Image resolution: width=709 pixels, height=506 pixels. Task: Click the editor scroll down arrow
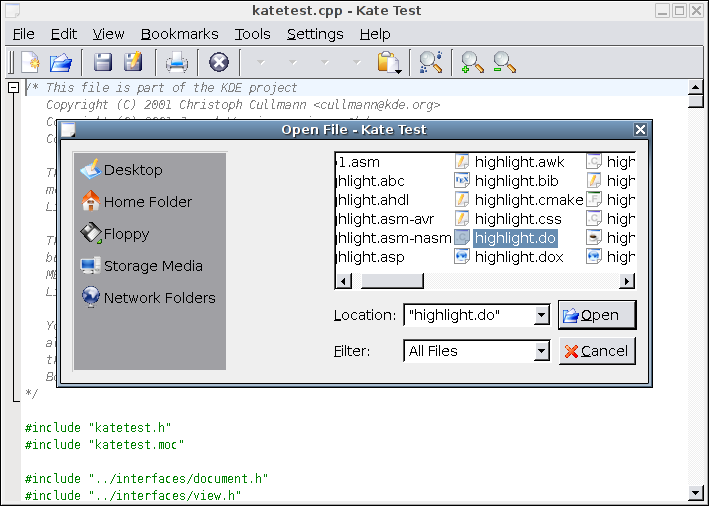click(x=695, y=492)
